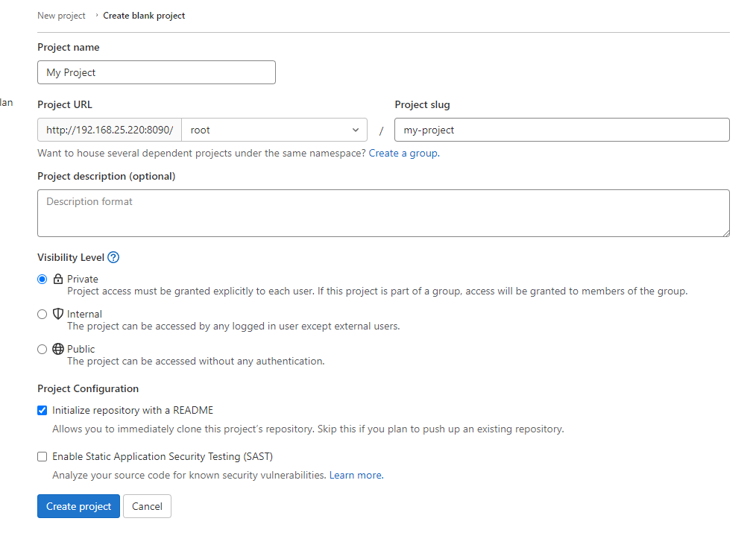Click the Public globe icon
This screenshot has width=756, height=533.
coord(58,349)
